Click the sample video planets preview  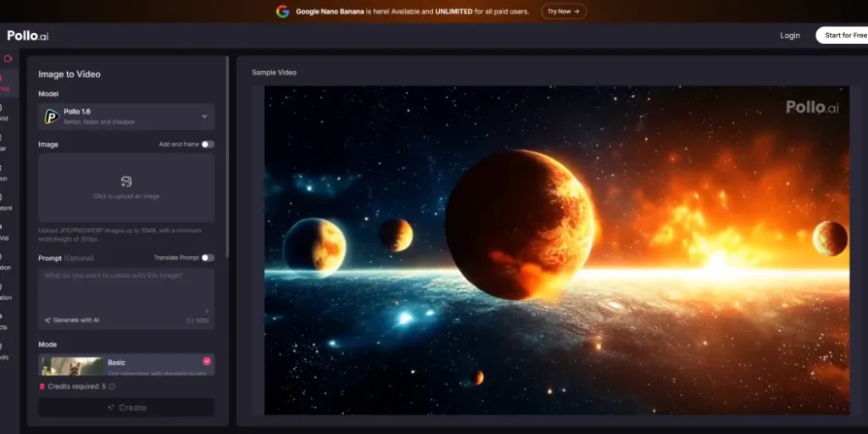[556, 250]
